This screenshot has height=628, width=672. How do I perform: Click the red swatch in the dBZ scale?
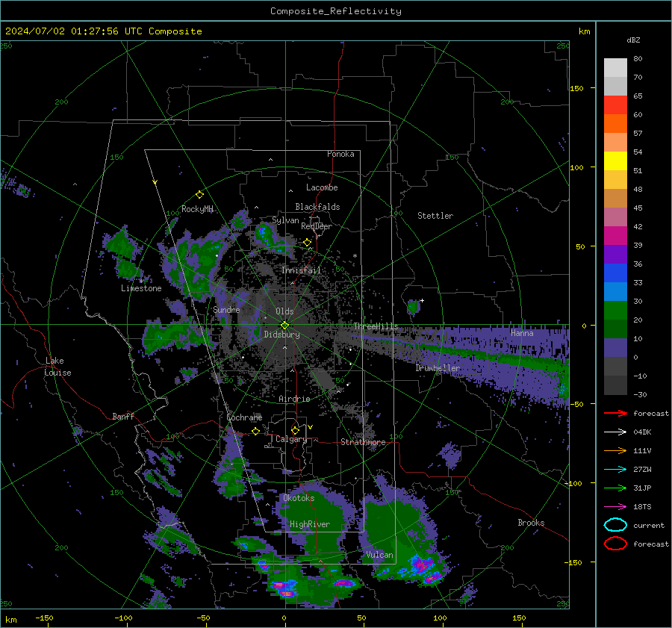click(615, 105)
